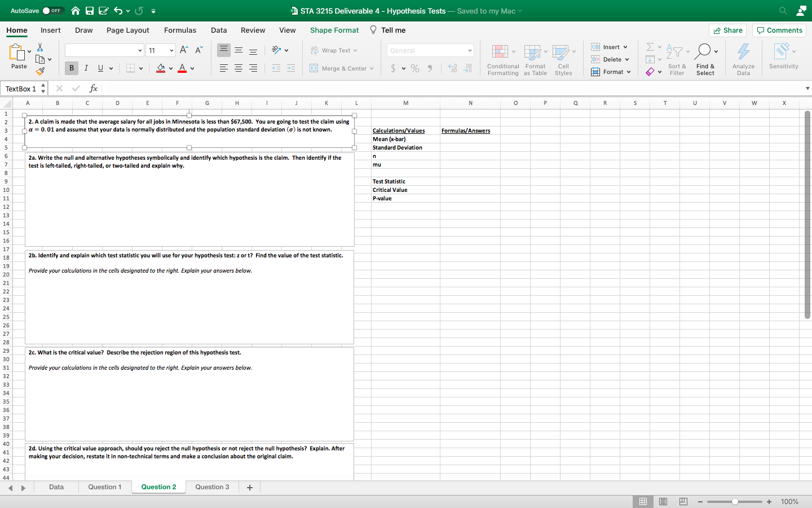Click the search magnifier in title bar
This screenshot has height=508, width=812.
[x=783, y=11]
